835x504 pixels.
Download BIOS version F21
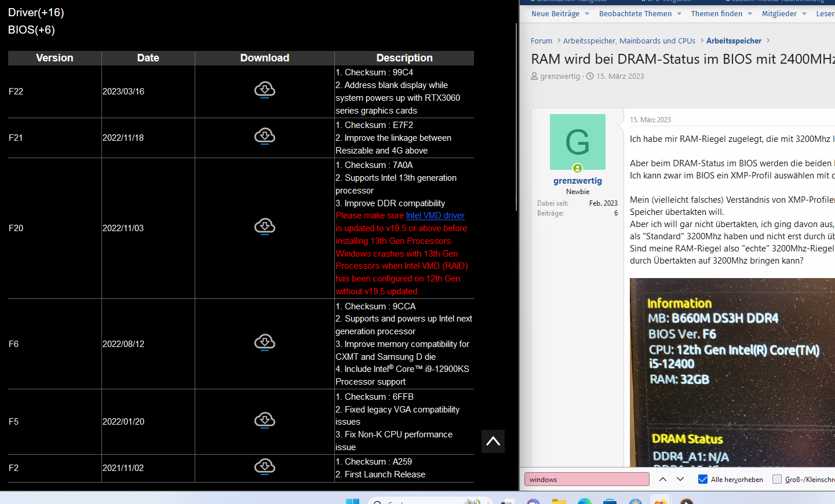265,136
